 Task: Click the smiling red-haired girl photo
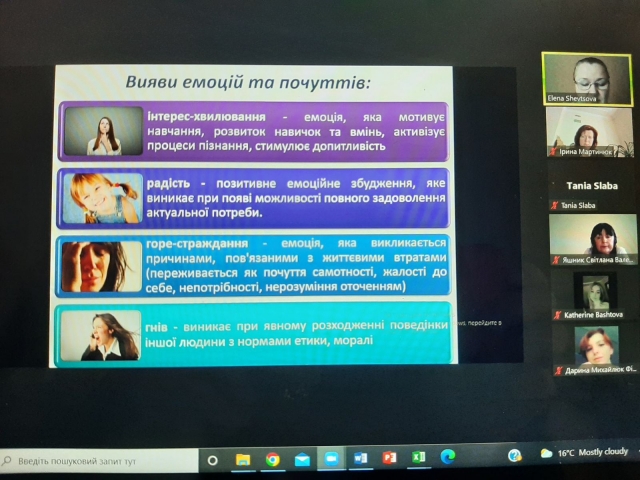102,198
